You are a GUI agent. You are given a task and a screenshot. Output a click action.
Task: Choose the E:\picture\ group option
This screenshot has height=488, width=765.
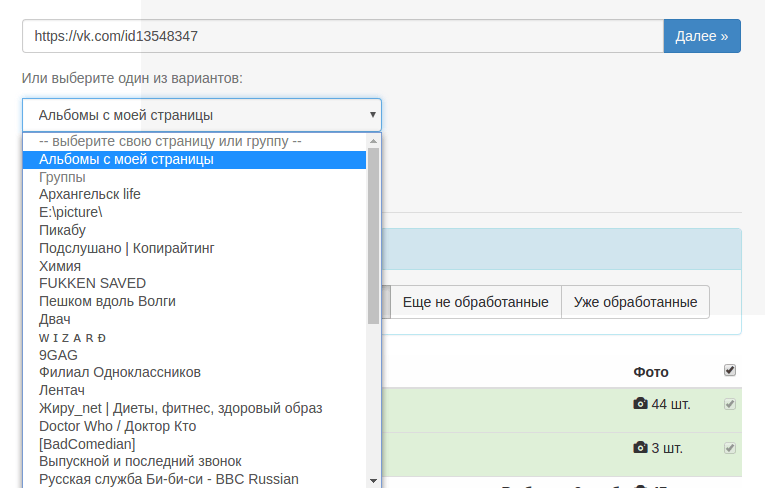194,212
